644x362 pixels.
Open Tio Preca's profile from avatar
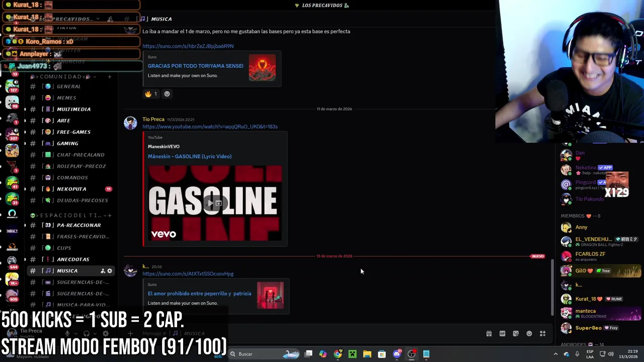click(x=130, y=123)
